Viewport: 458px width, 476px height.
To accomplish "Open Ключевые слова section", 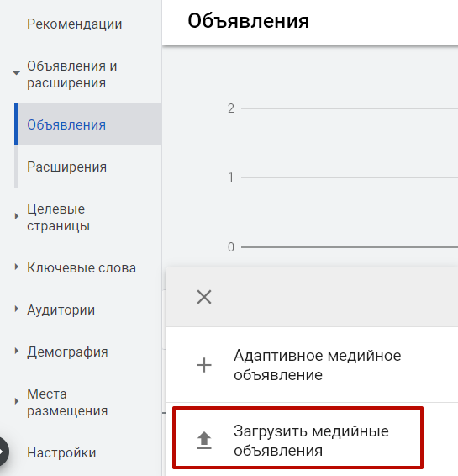I will point(82,267).
